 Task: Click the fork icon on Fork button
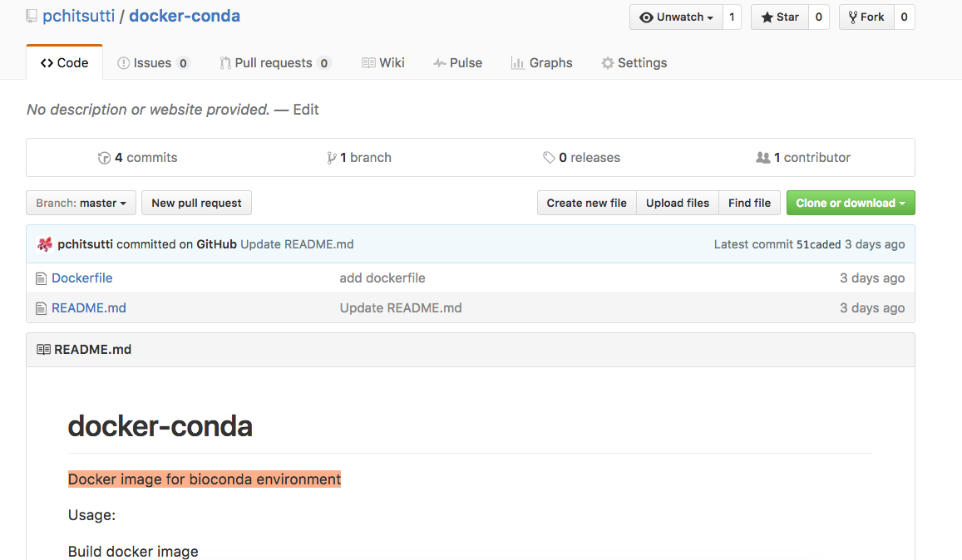[x=853, y=17]
